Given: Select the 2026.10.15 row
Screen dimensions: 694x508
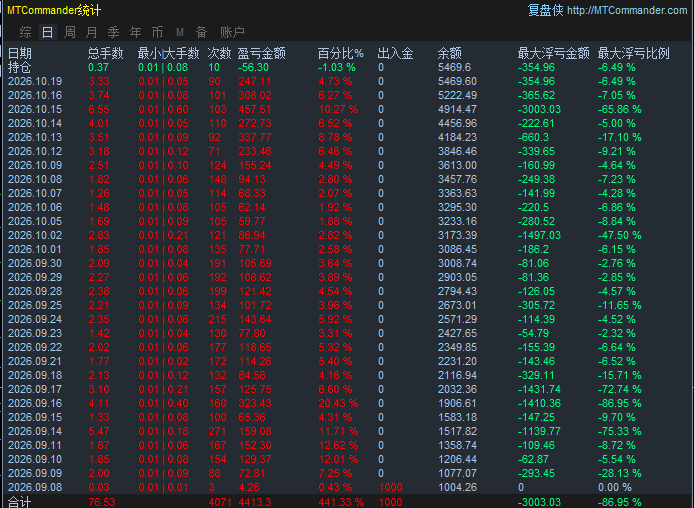Looking at the screenshot, I should [x=347, y=109].
